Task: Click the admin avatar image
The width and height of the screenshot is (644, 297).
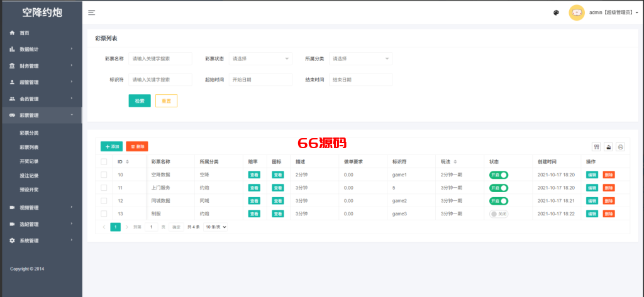Action: tap(576, 13)
